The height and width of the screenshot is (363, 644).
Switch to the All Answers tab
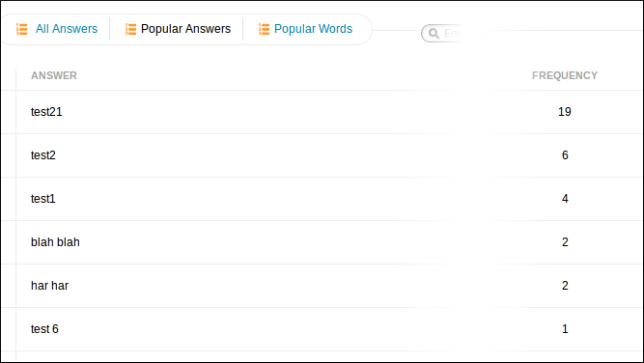pyautogui.click(x=57, y=29)
